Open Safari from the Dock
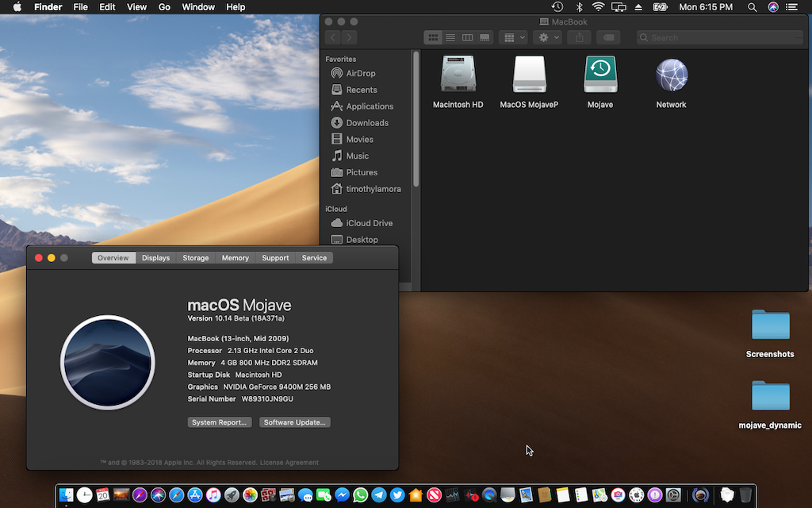 click(x=177, y=495)
